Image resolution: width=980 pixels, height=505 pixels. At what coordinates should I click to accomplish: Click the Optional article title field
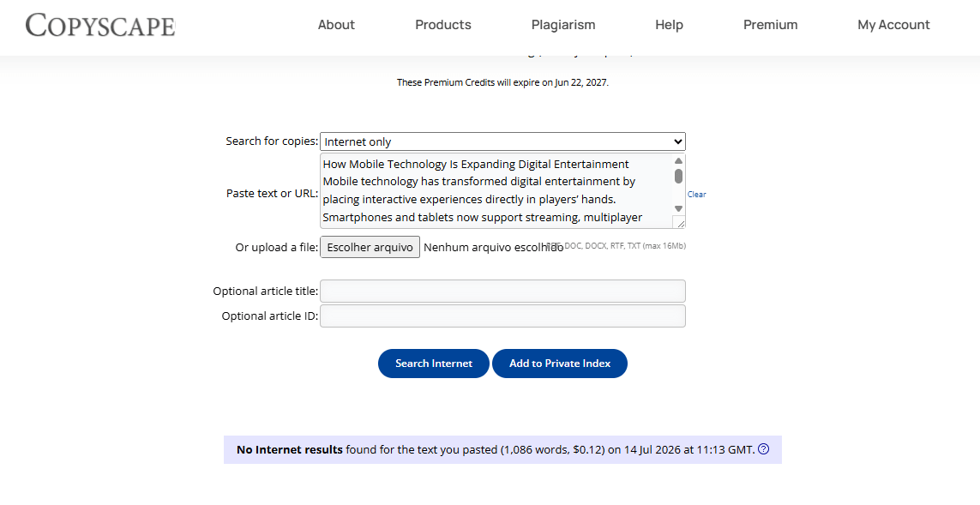pos(502,292)
